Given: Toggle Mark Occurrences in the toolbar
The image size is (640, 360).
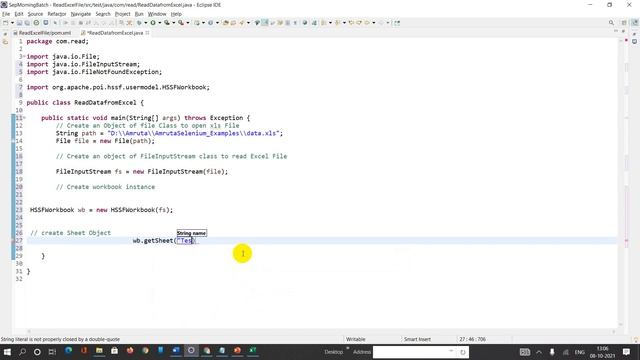Looking at the screenshot, I should [x=265, y=23].
